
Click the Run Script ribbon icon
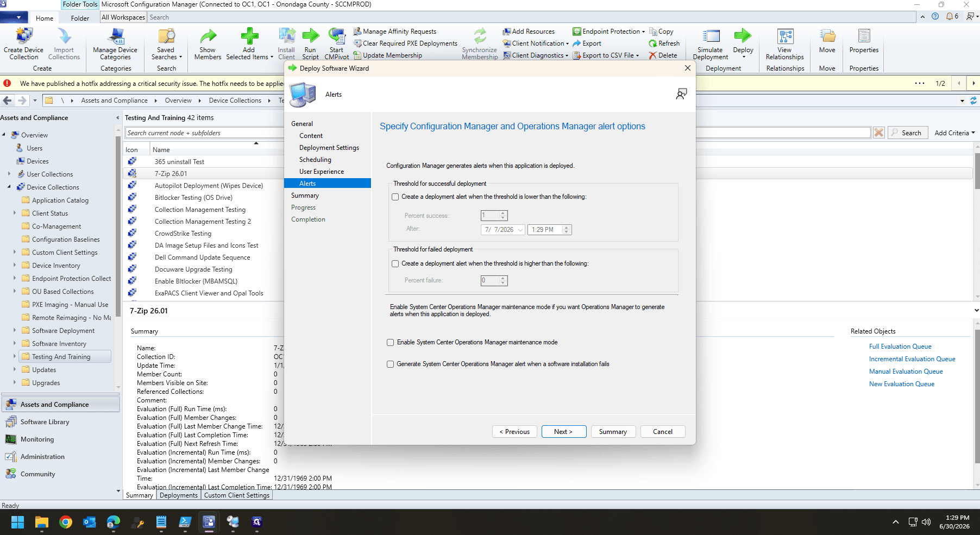click(x=310, y=43)
